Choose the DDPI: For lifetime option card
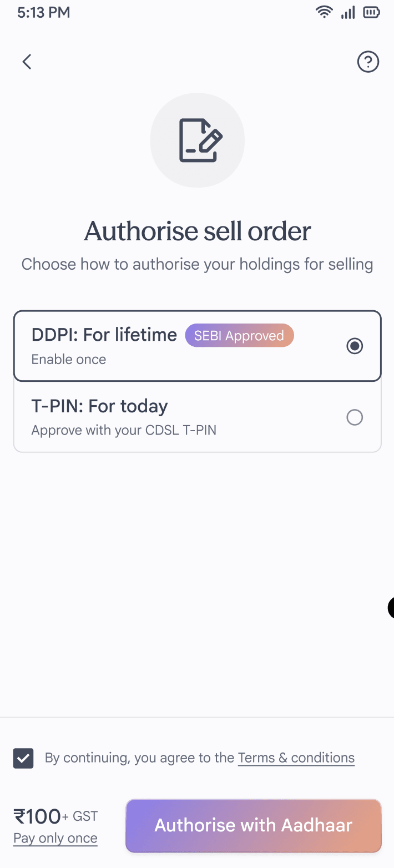 (x=198, y=346)
